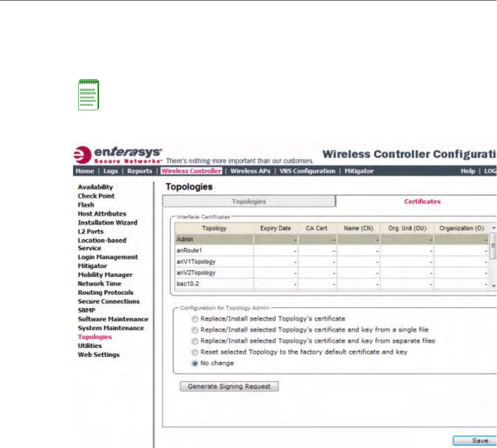
Task: Click the Generate Signing Request button
Action: (x=229, y=386)
